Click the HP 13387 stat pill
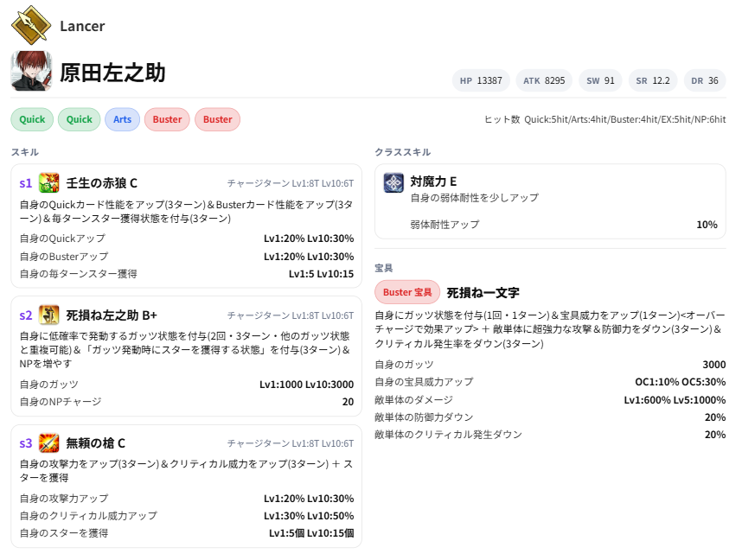This screenshot has height=560, width=742. 481,80
